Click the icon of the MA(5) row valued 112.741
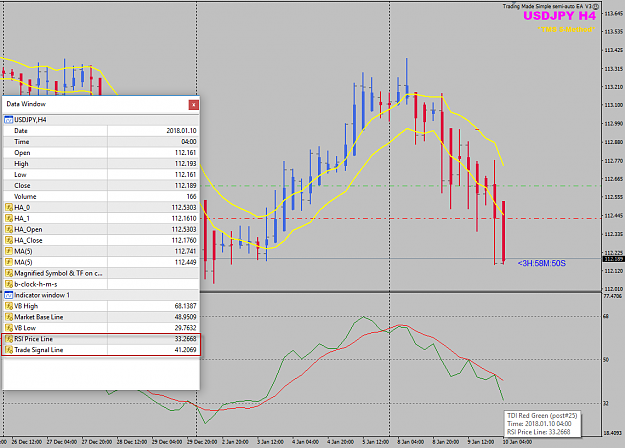 point(9,251)
